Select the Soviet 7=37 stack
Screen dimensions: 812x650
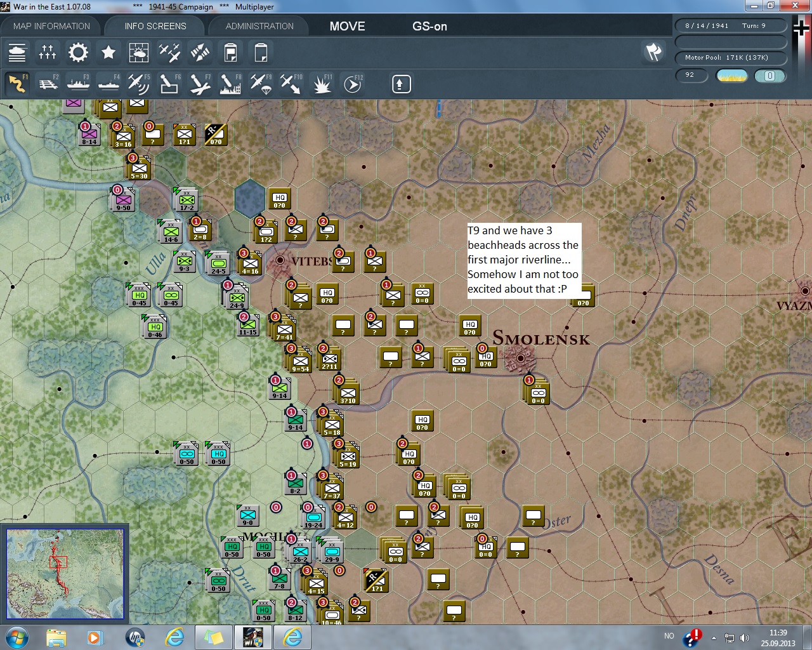tap(332, 487)
